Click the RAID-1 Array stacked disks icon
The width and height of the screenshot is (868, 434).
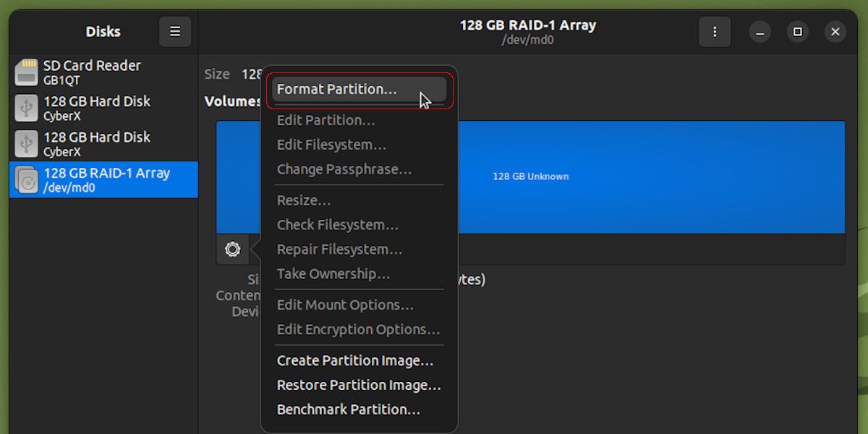click(x=27, y=179)
